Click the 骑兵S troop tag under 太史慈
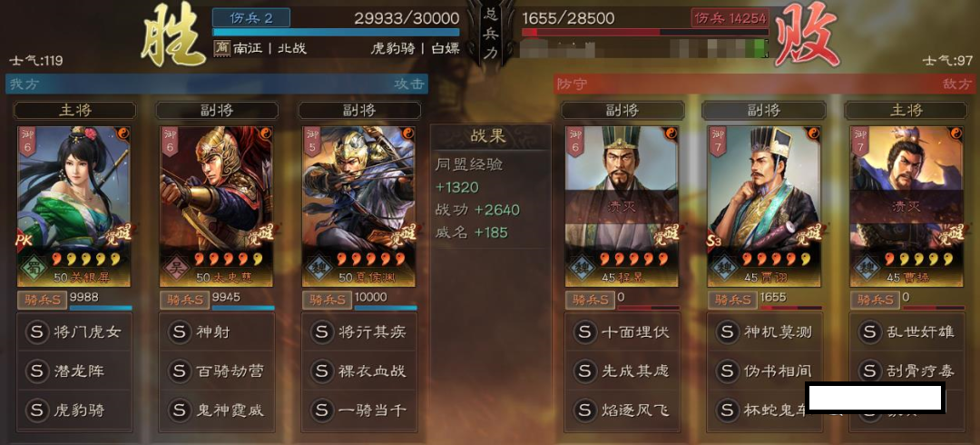Image resolution: width=980 pixels, height=445 pixels. 183,301
